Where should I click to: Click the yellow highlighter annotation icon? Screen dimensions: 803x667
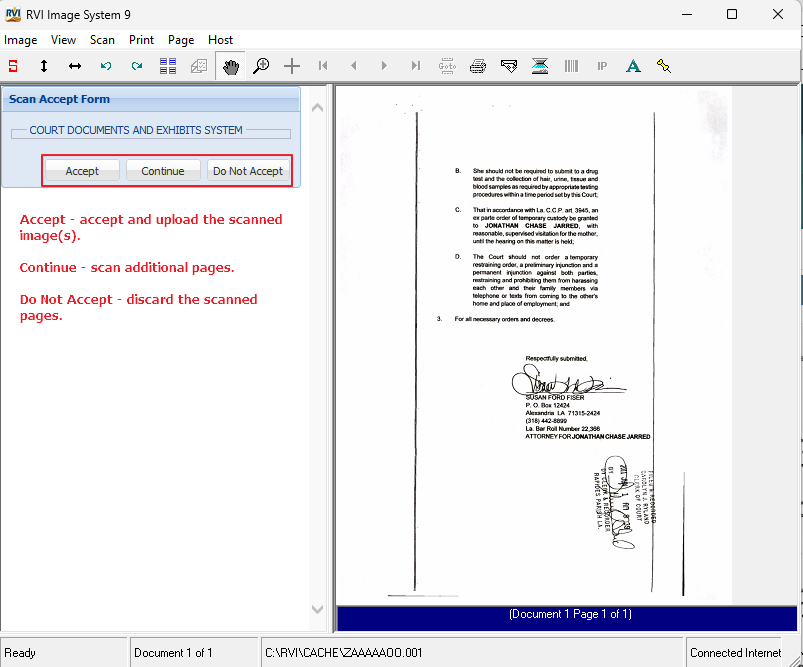(509, 66)
